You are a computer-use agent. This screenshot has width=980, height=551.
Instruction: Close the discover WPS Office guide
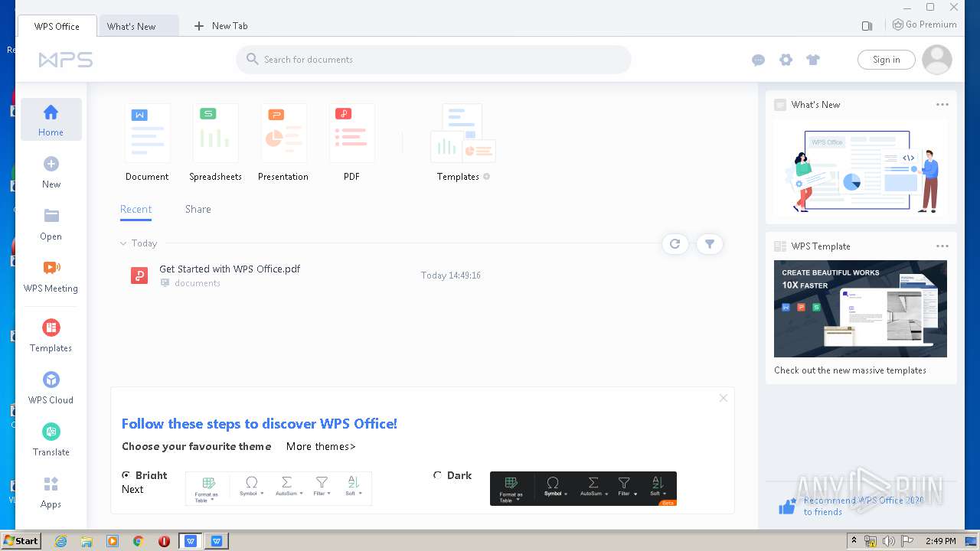(723, 398)
